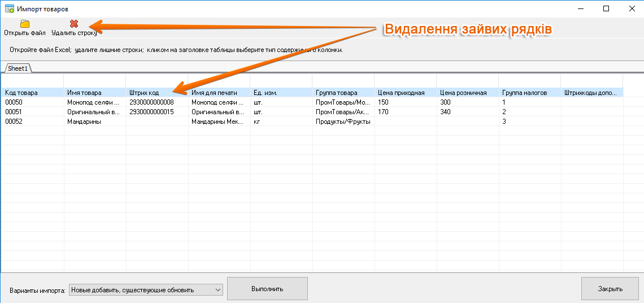Select the Цена приходная column header
The width and height of the screenshot is (644, 303).
tap(406, 93)
